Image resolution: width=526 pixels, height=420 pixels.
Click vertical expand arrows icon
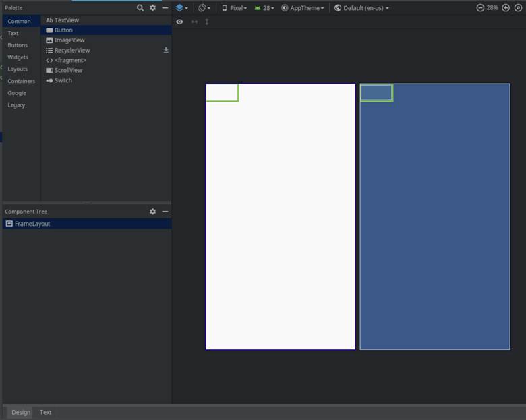tap(206, 22)
